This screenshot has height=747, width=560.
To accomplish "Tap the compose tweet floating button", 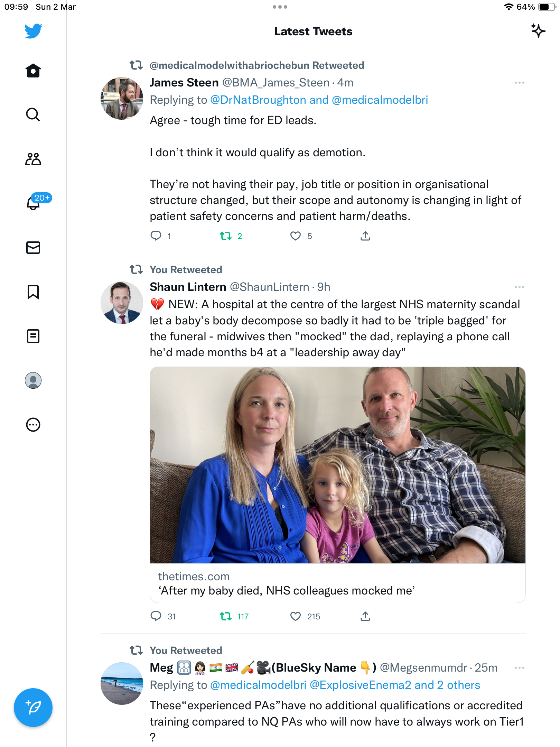I will (x=33, y=708).
